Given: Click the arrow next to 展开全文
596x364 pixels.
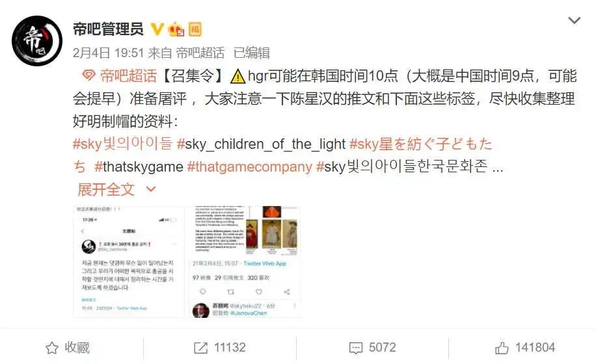Looking at the screenshot, I should [151, 189].
